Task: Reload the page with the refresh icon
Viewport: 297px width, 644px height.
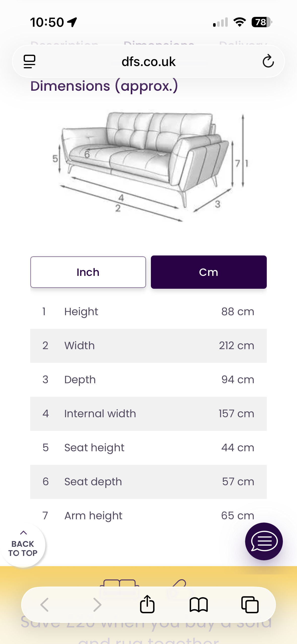Action: [x=268, y=61]
